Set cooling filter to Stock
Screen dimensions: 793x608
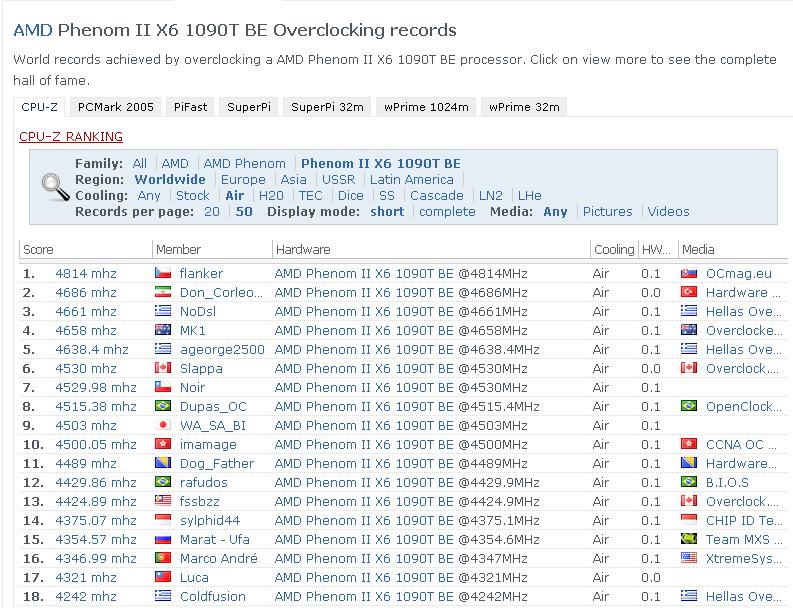click(193, 196)
